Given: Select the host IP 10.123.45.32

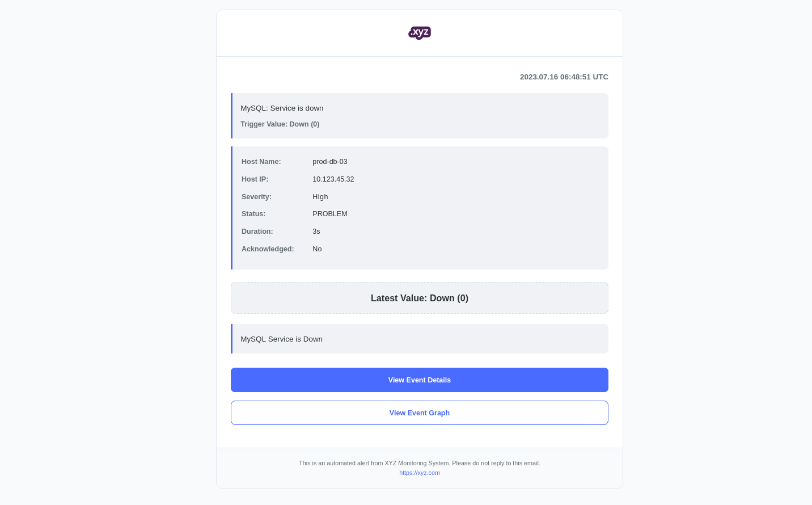Looking at the screenshot, I should [x=333, y=179].
